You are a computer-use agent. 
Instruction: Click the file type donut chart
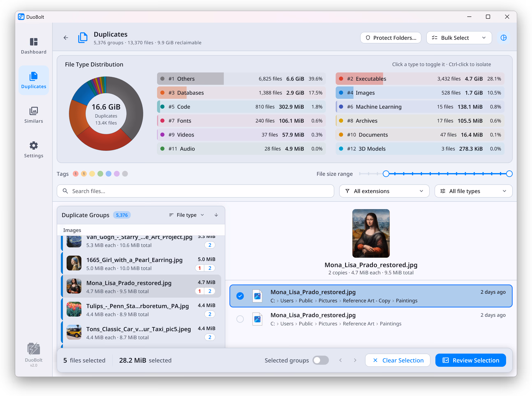106,113
